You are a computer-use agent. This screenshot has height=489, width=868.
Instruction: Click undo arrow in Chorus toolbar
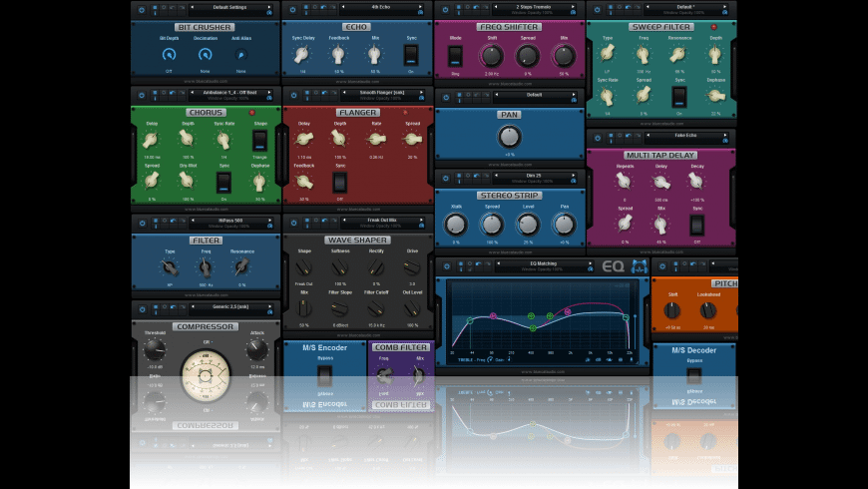[173, 93]
